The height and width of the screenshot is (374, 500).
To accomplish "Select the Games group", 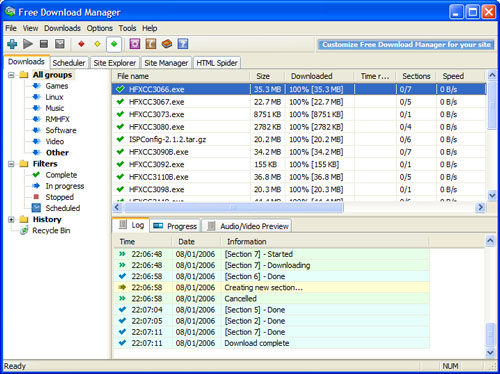I will (57, 86).
